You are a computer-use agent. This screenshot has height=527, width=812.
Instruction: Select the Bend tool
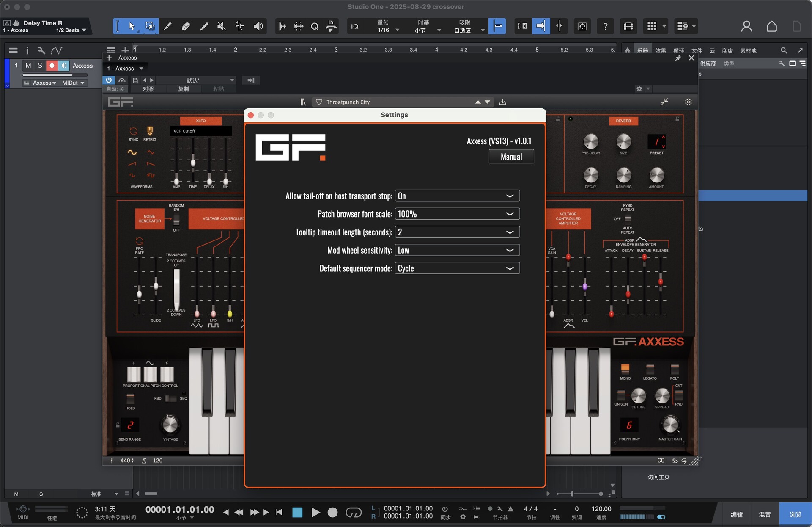(239, 26)
